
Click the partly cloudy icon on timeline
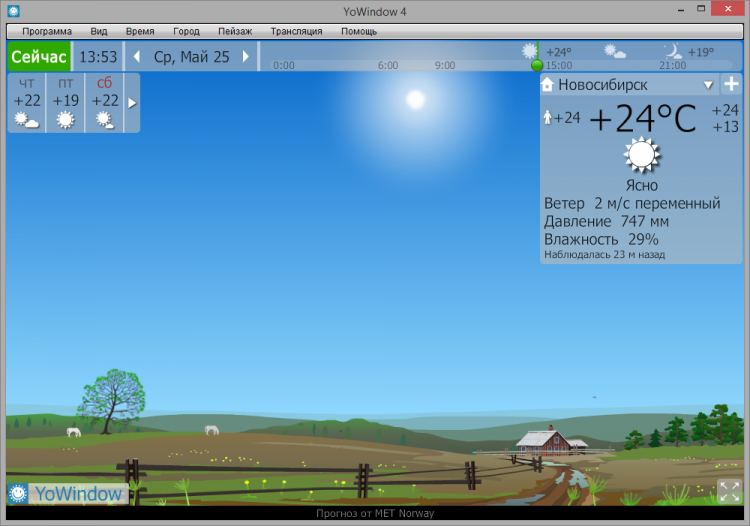[615, 51]
